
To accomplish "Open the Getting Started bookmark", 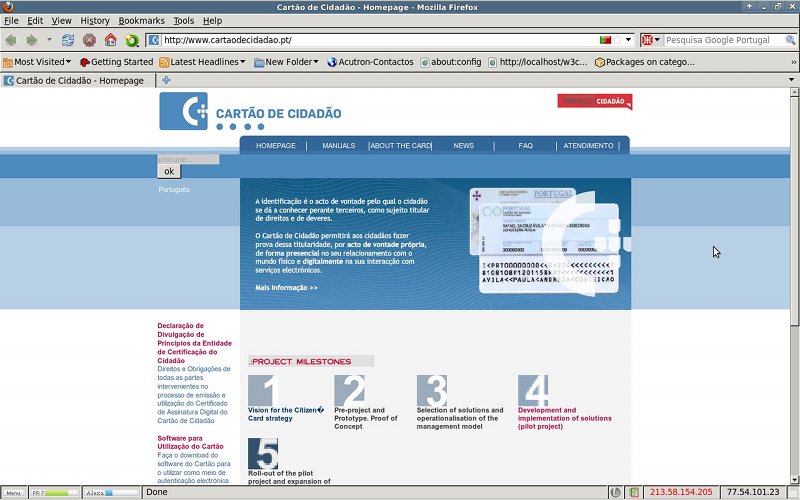I will [117, 62].
